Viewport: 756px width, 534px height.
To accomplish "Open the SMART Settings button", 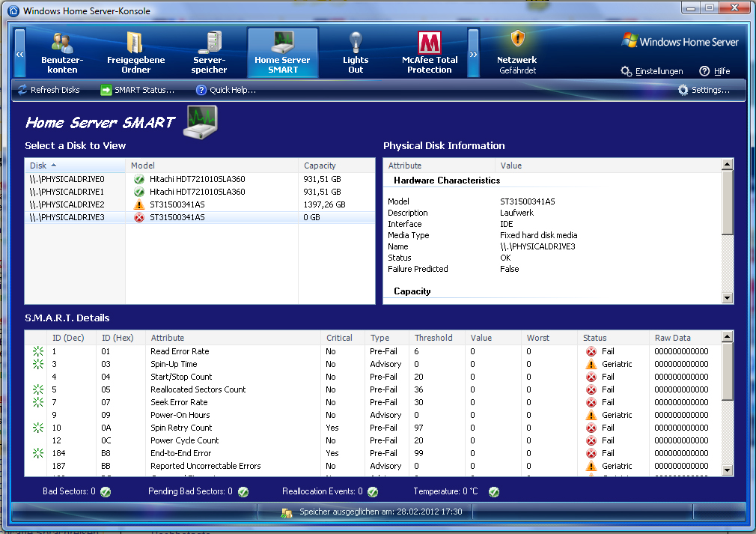I will [704, 90].
